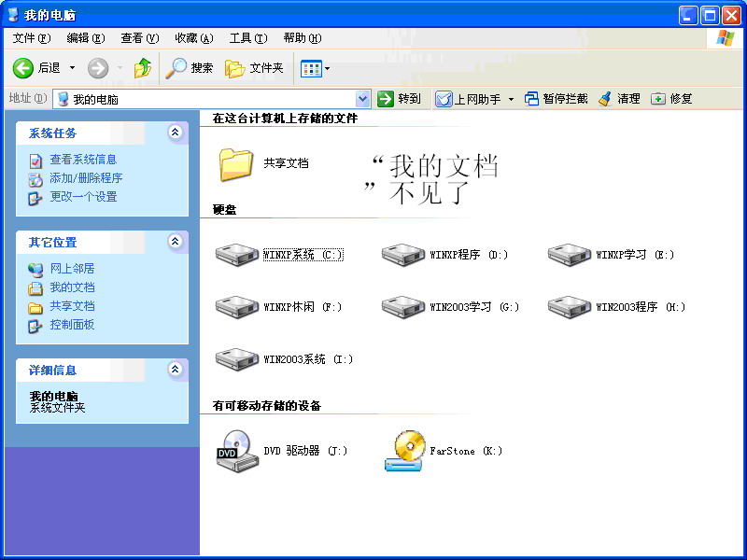This screenshot has height=560, width=747.
Task: Click the 上网助手 toolbar icon
Action: click(x=444, y=99)
